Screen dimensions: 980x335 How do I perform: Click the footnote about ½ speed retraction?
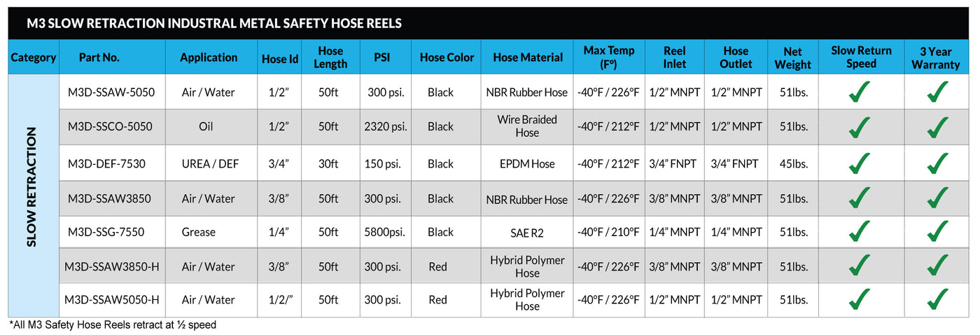pyautogui.click(x=113, y=325)
